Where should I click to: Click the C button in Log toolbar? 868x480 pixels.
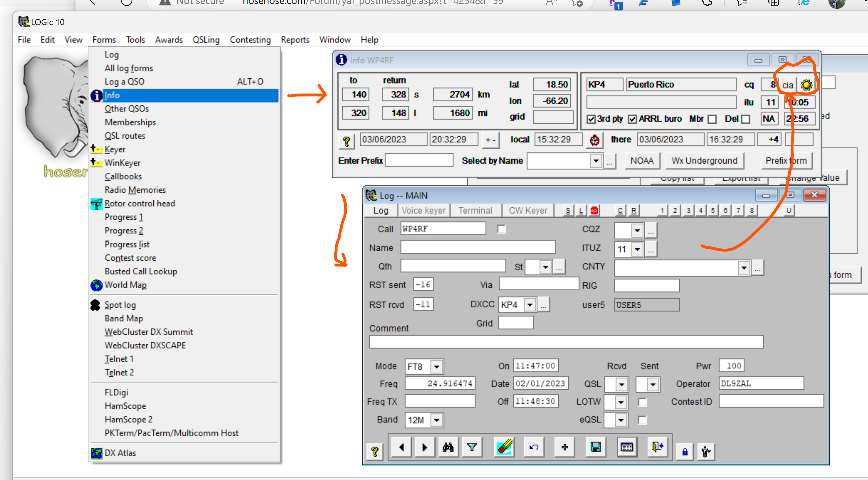(x=620, y=211)
